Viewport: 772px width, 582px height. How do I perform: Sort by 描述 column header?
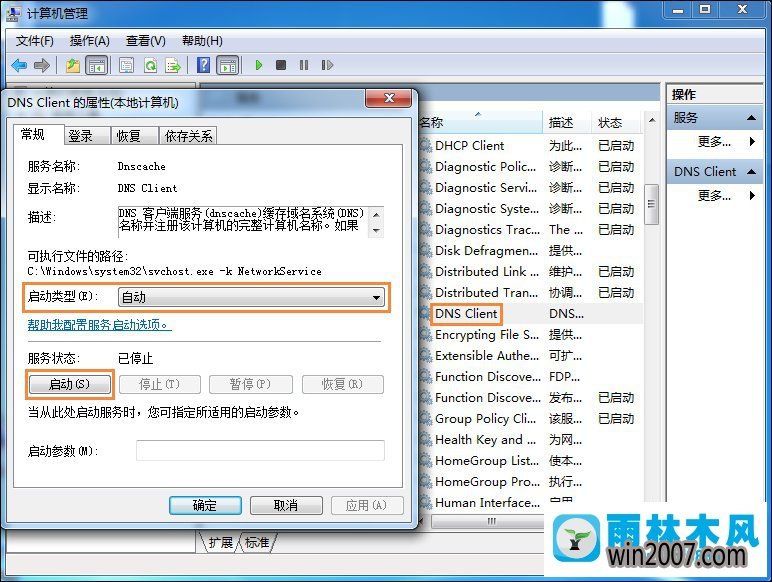567,122
